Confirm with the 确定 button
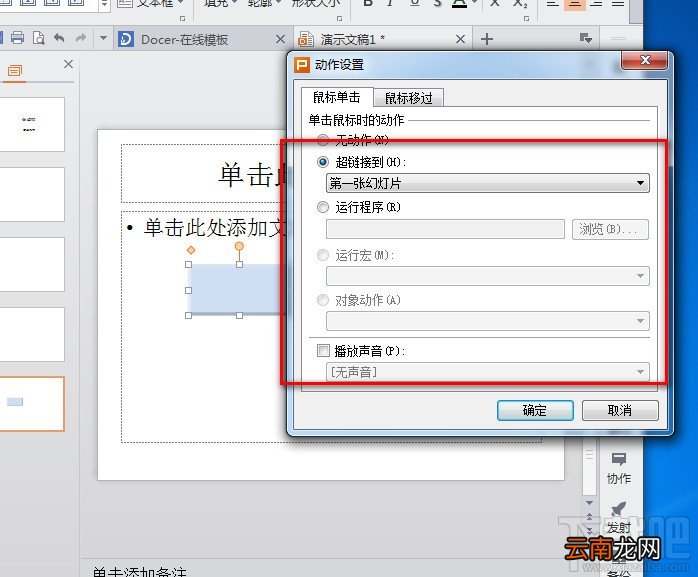Viewport: 698px width, 577px height. tap(535, 410)
